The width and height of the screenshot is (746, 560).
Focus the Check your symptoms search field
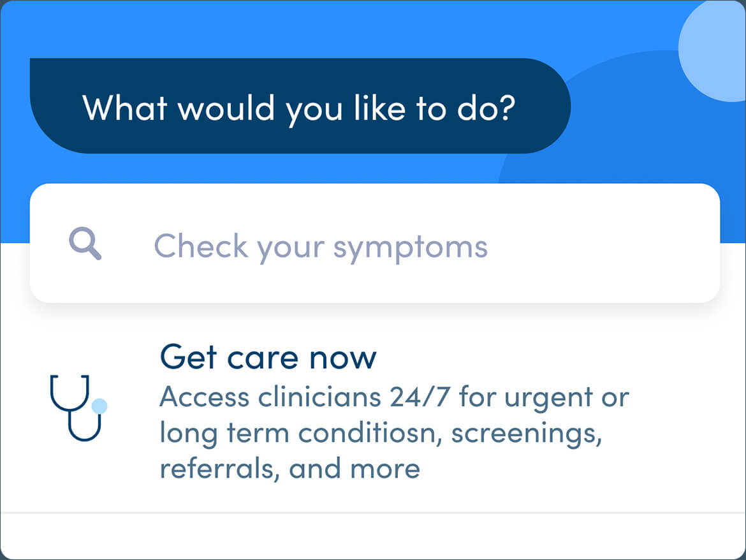pos(374,243)
